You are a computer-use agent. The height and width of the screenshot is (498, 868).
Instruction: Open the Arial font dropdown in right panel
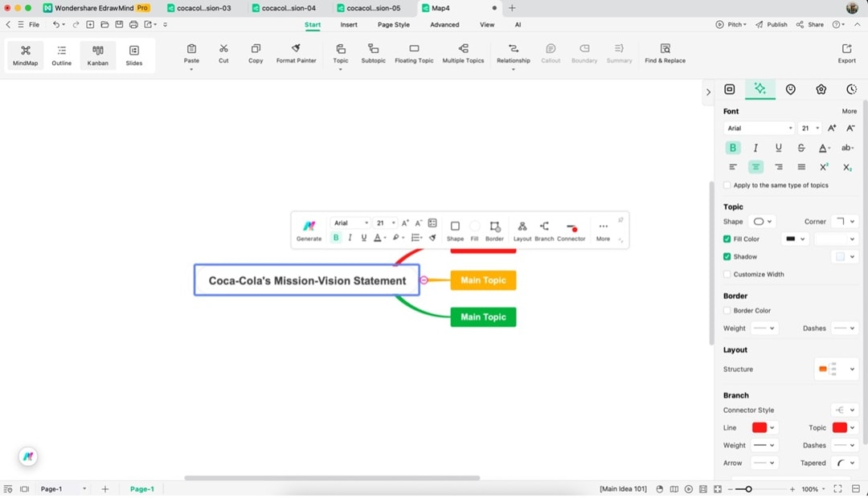(759, 128)
